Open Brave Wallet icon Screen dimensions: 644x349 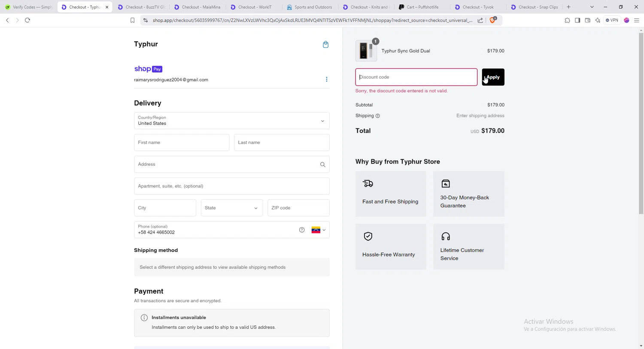coord(588,20)
